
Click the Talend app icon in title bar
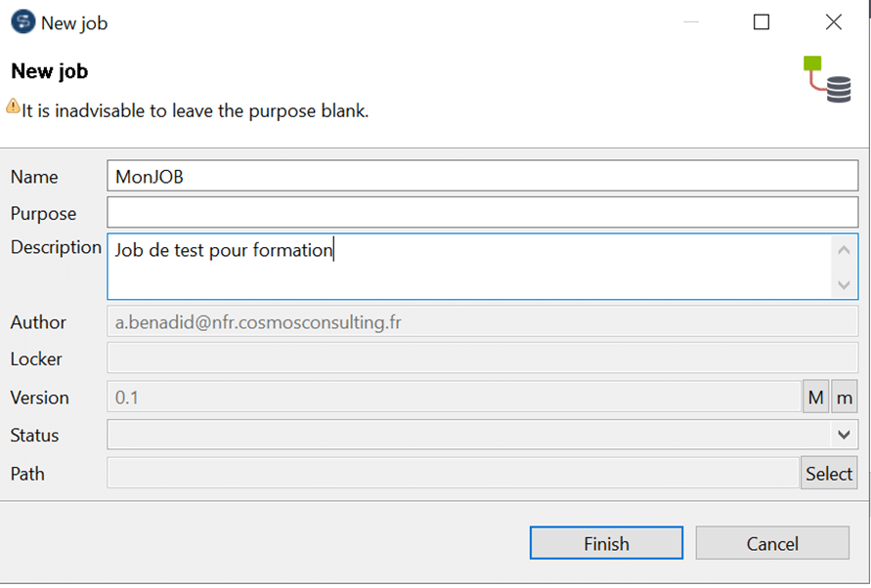pos(22,22)
